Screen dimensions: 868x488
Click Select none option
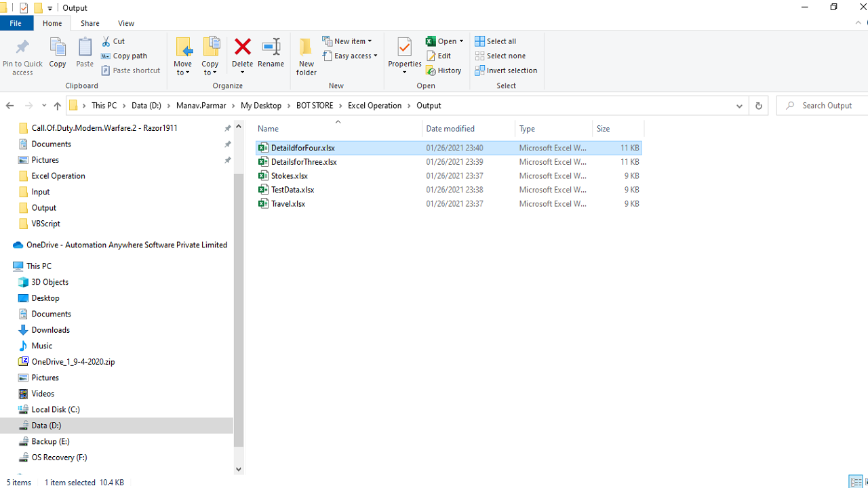pos(500,56)
